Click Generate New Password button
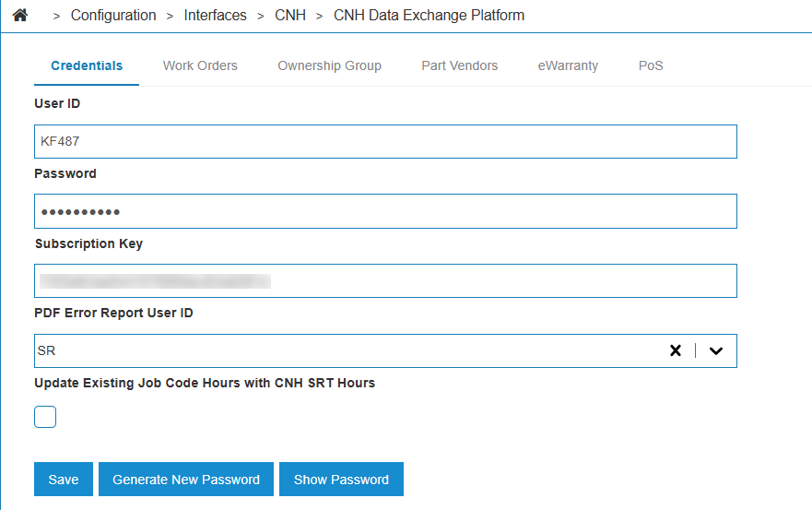This screenshot has height=510, width=812. point(186,480)
